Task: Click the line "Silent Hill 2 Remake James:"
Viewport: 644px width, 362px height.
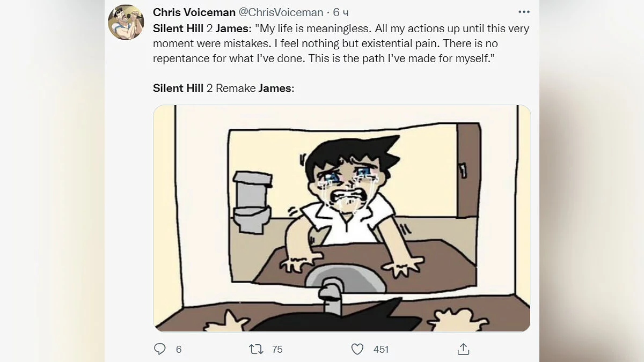Action: [223, 88]
